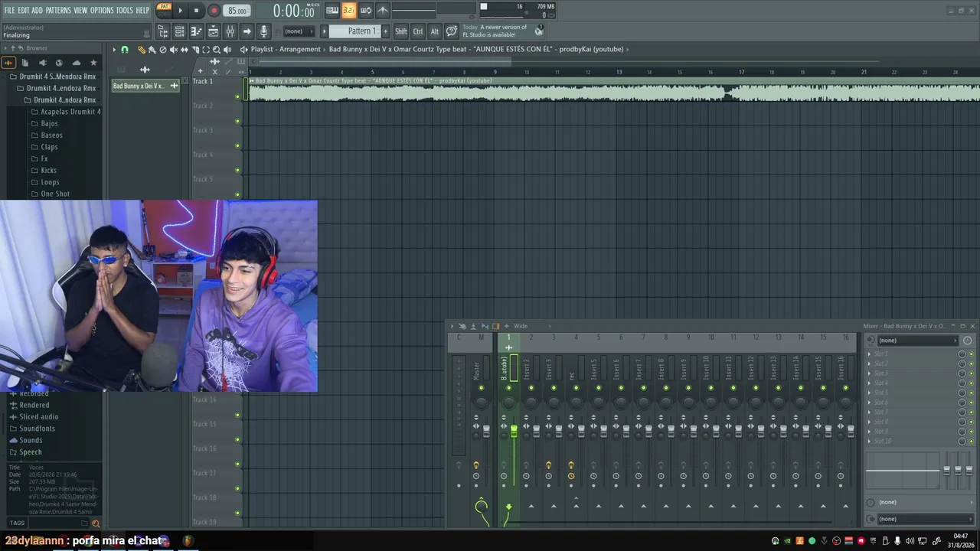Click the Insert 2 mixer volume fader
The height and width of the screenshot is (551, 980).
click(x=536, y=432)
